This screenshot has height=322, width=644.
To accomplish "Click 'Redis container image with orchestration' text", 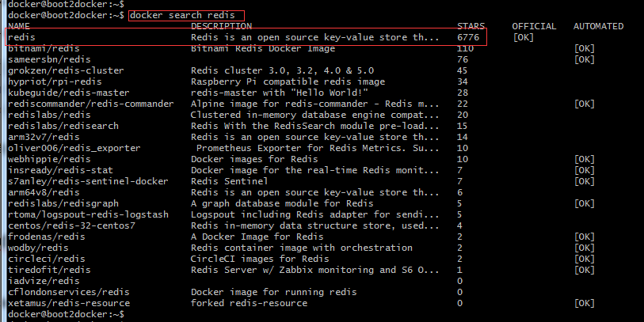I will click(x=302, y=248).
